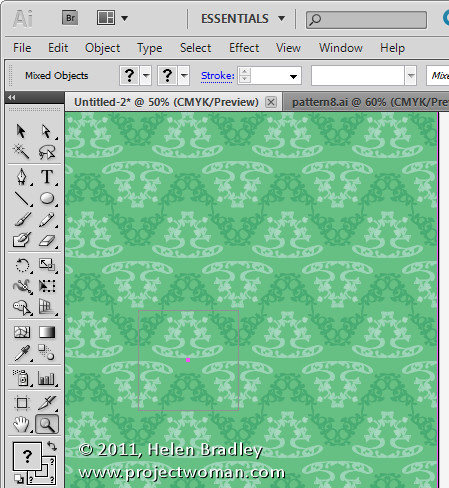Click the Stroke panel link

coord(217,76)
